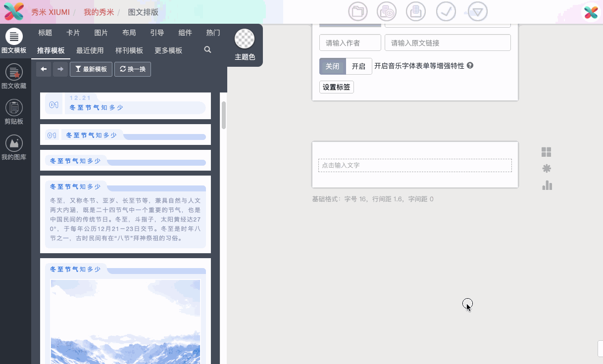Click the preview toolbar icon

387,12
